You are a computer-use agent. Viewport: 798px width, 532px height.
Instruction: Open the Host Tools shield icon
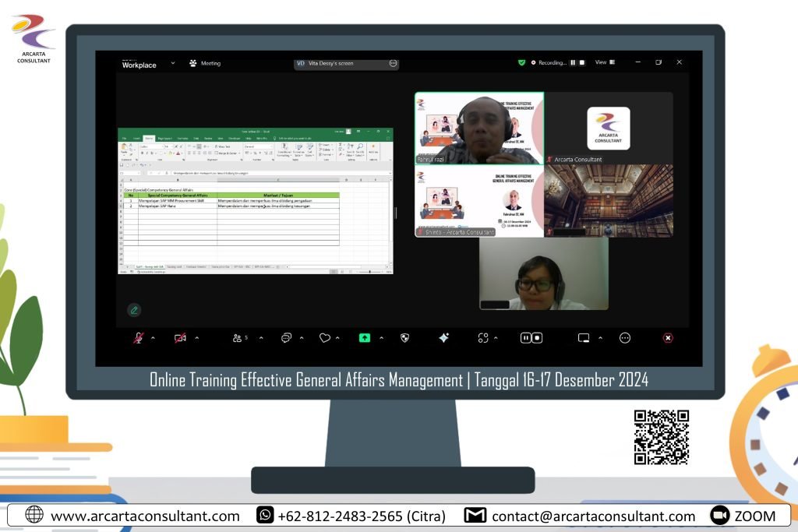[404, 338]
